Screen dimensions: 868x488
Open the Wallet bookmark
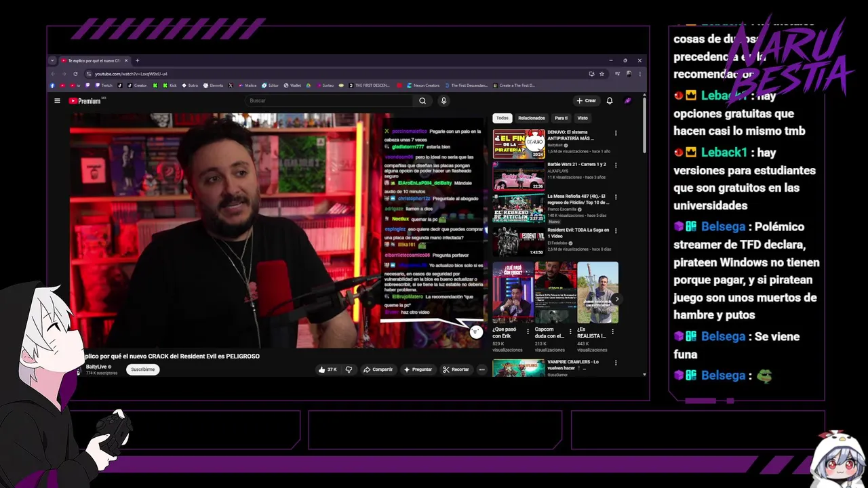click(292, 85)
